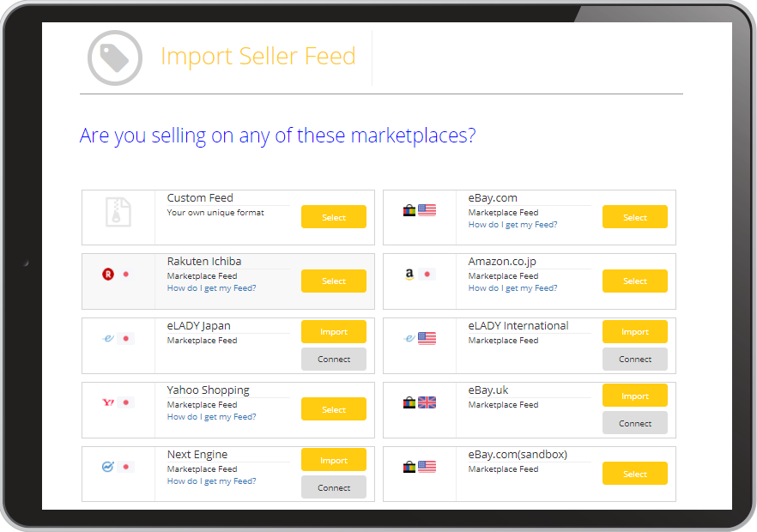
Task: Click the 'eBay.com' title text
Action: point(493,198)
